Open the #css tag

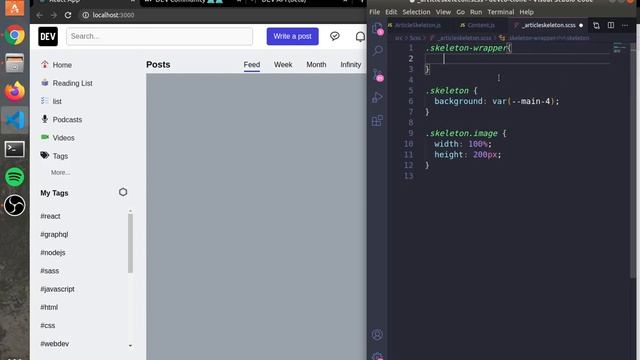click(x=48, y=326)
